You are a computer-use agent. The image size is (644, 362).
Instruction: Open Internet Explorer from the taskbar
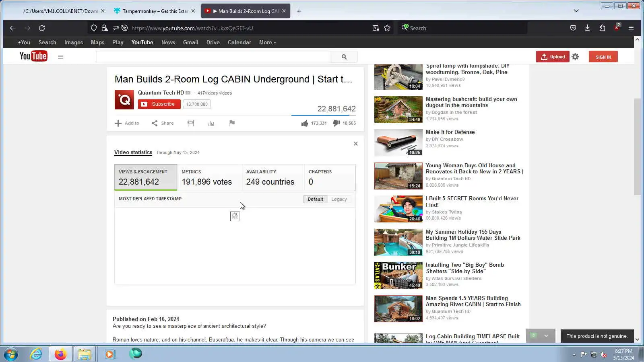pos(36,354)
